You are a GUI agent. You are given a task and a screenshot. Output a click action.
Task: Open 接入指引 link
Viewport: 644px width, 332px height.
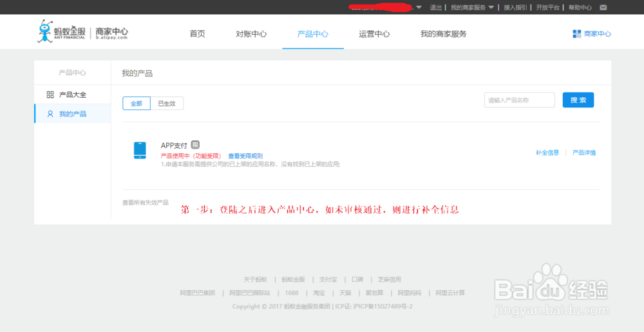coord(515,7)
